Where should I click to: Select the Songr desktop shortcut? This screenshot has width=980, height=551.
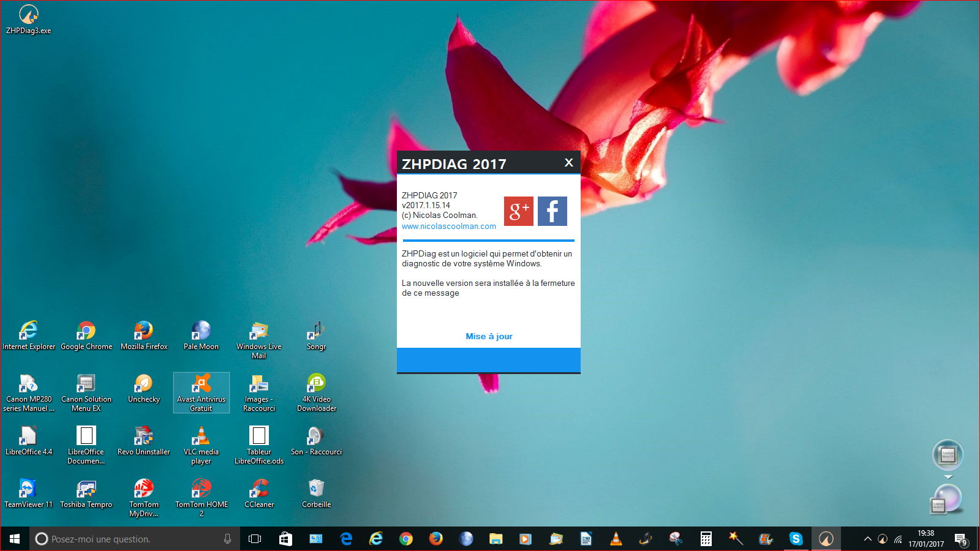(317, 335)
